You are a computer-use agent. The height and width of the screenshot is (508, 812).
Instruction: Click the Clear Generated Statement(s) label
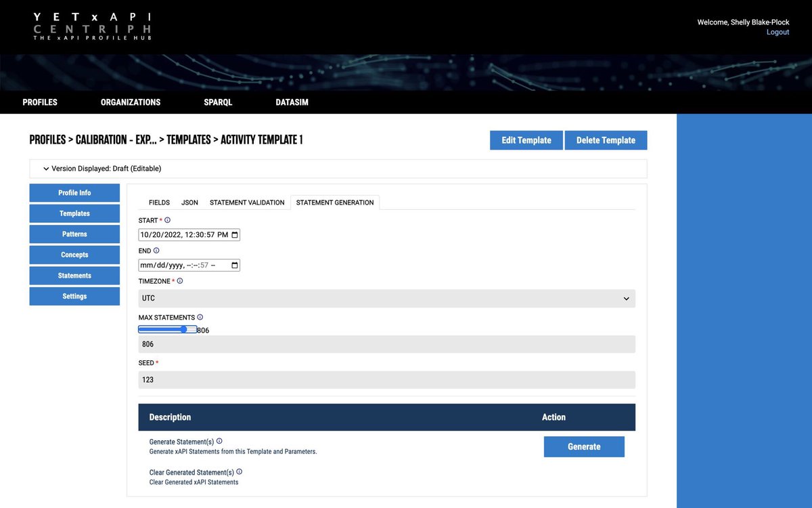[x=191, y=472]
